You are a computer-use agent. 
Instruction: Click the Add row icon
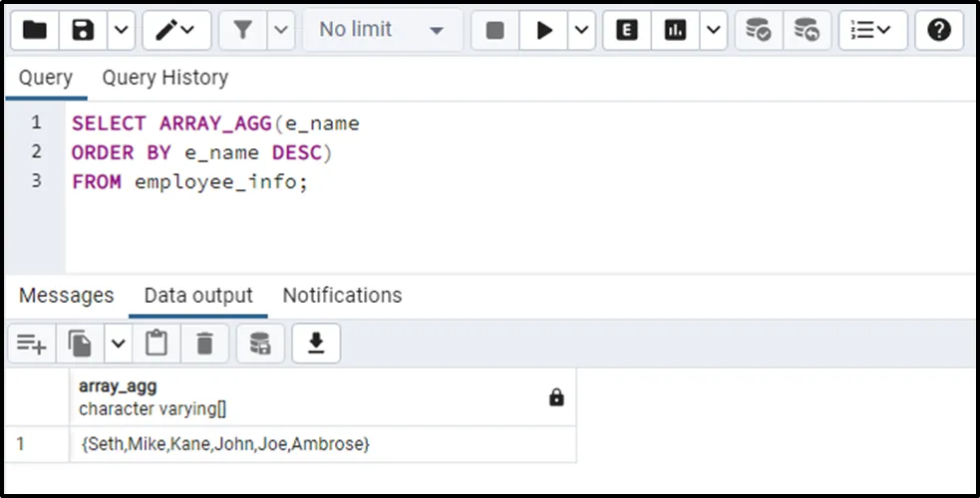[32, 344]
